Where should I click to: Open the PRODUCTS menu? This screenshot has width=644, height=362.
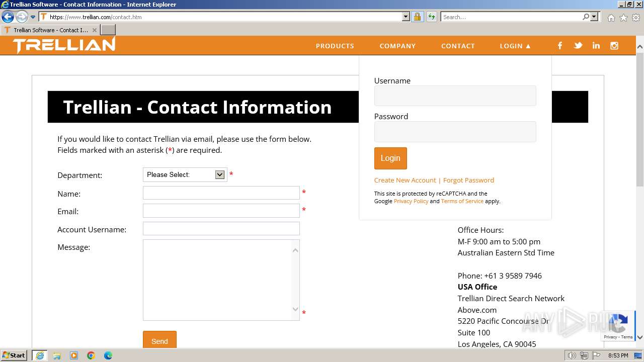[x=335, y=46]
